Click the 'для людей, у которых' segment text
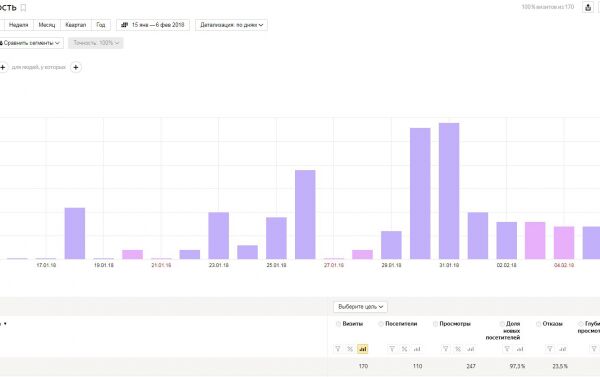 coord(39,67)
